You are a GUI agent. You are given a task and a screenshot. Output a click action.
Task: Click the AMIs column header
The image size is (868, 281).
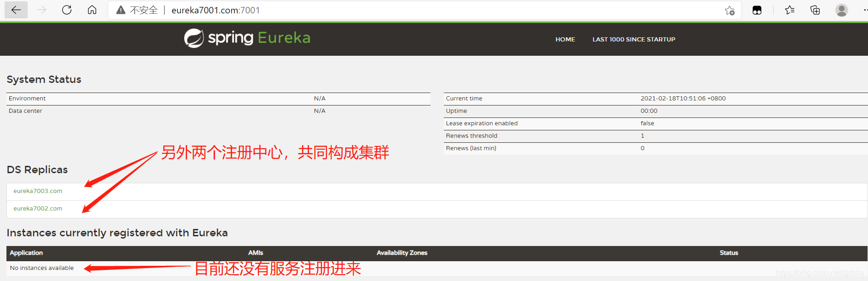click(256, 253)
